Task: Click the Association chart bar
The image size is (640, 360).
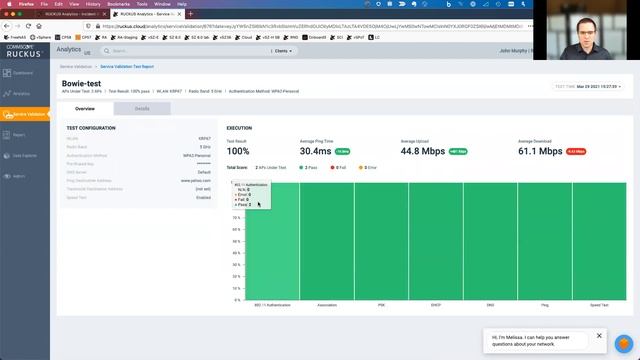Action: pos(327,241)
